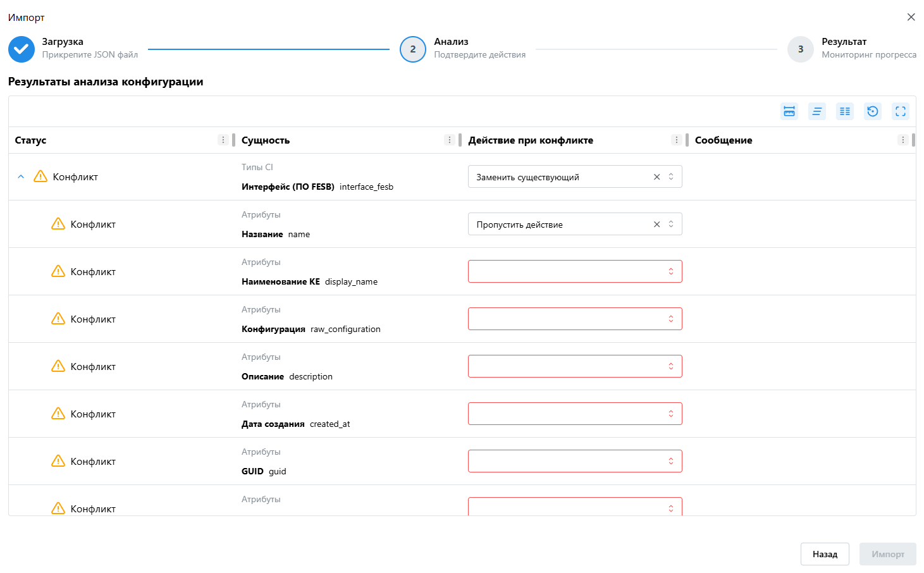Open conflict action dropdown for display_name
The height and width of the screenshot is (573, 924).
[x=574, y=271]
